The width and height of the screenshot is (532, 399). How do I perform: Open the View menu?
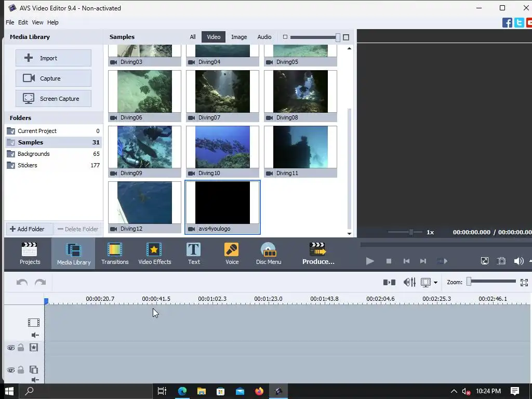37,22
